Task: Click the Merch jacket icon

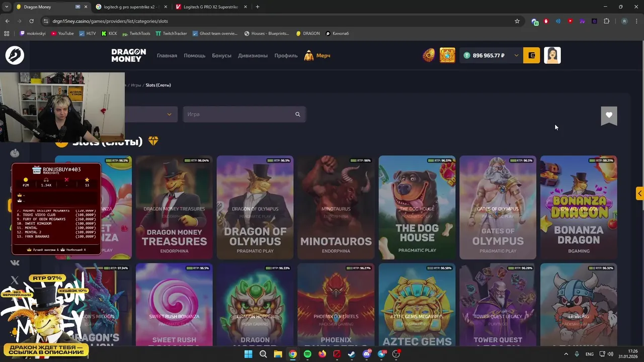Action: (309, 55)
